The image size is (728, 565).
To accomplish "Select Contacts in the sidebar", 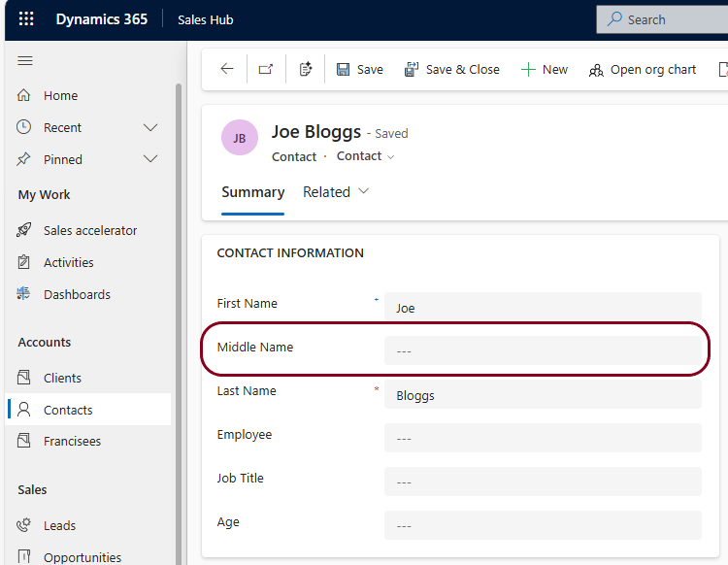I will click(x=88, y=410).
